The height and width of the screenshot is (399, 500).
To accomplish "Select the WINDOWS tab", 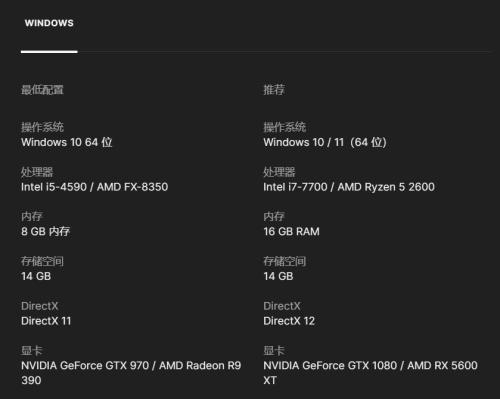I will click(x=49, y=23).
